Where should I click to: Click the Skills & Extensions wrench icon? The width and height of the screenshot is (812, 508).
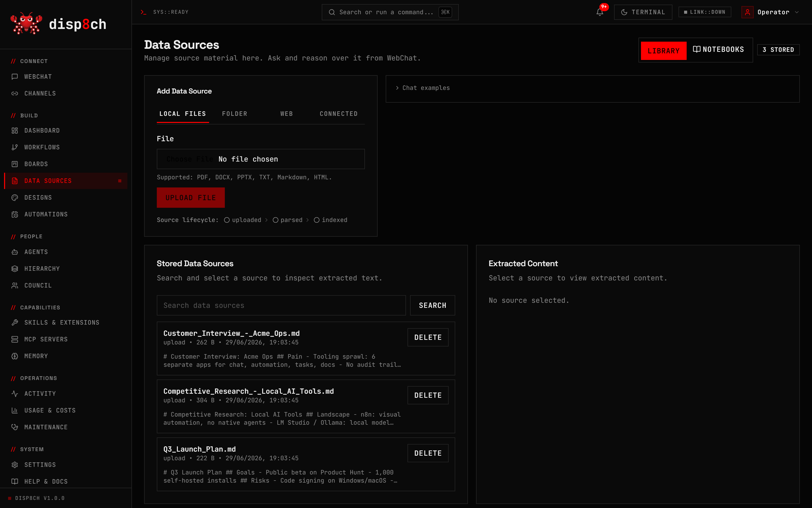[x=15, y=323]
